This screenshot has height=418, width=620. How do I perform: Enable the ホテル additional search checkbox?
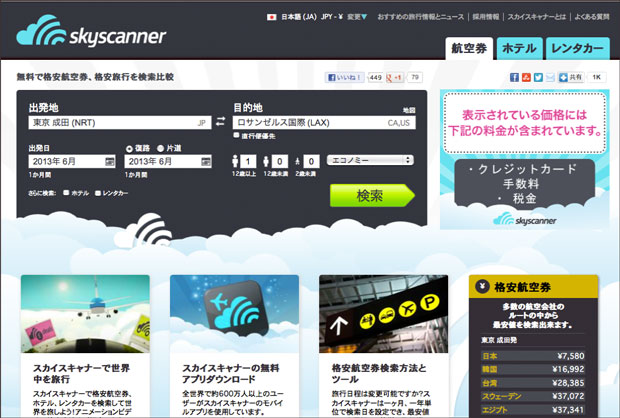point(66,193)
